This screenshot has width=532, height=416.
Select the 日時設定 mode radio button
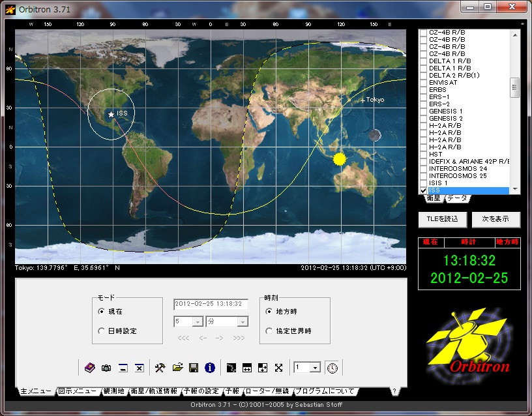(101, 331)
